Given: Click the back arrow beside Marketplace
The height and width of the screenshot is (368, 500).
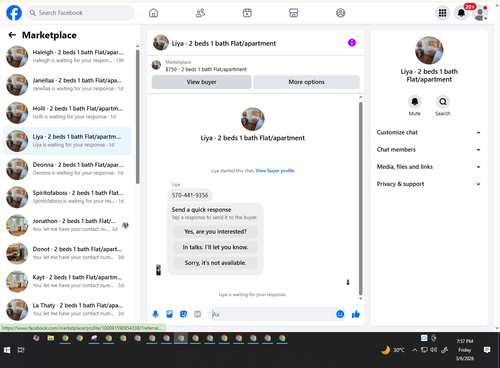Looking at the screenshot, I should pyautogui.click(x=12, y=35).
